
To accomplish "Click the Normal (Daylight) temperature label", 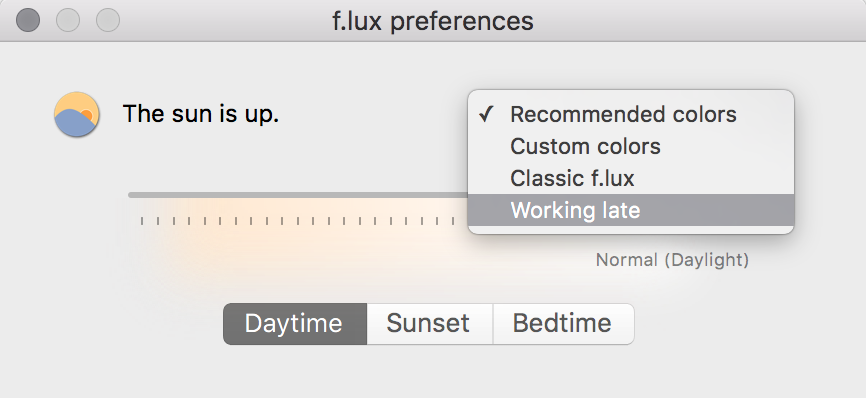I will (x=672, y=259).
